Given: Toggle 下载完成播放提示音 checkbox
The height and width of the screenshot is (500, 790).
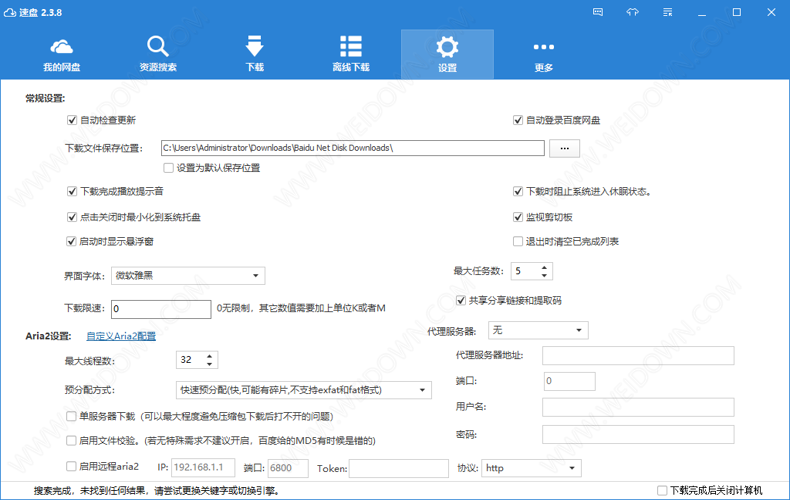Looking at the screenshot, I should point(72,192).
